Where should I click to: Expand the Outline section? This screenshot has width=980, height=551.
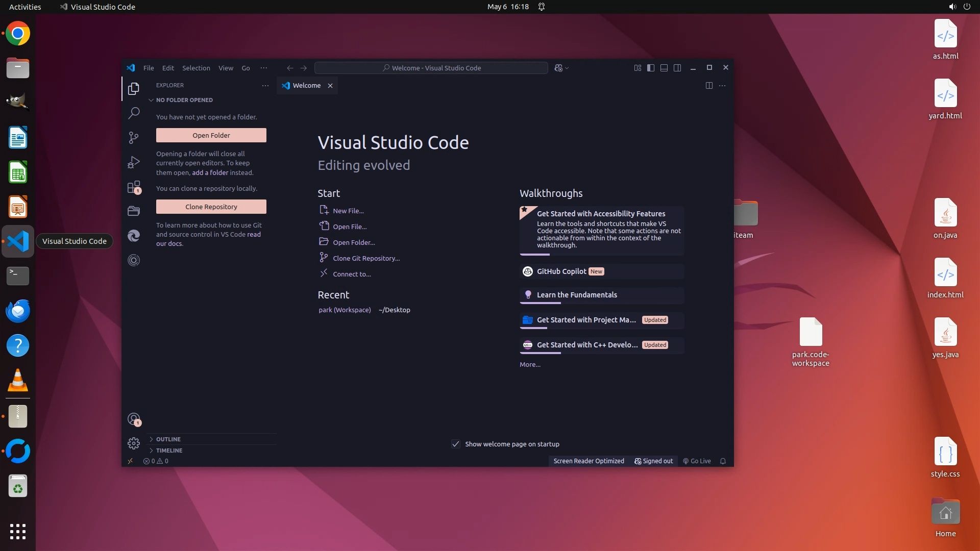[x=168, y=439]
